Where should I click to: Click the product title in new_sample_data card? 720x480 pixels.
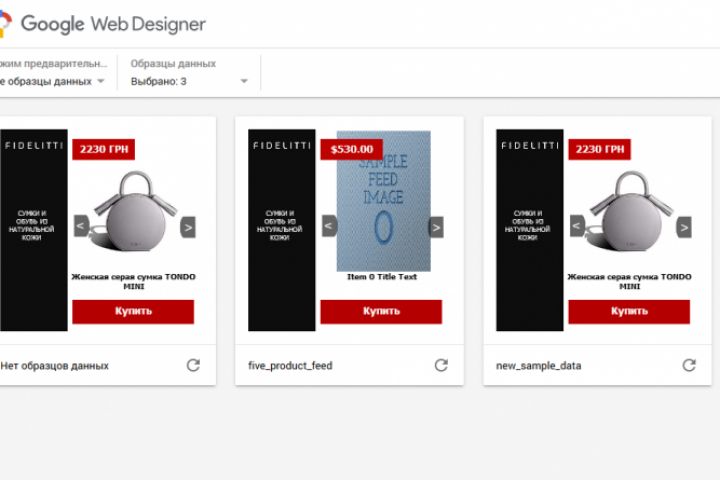(x=630, y=281)
